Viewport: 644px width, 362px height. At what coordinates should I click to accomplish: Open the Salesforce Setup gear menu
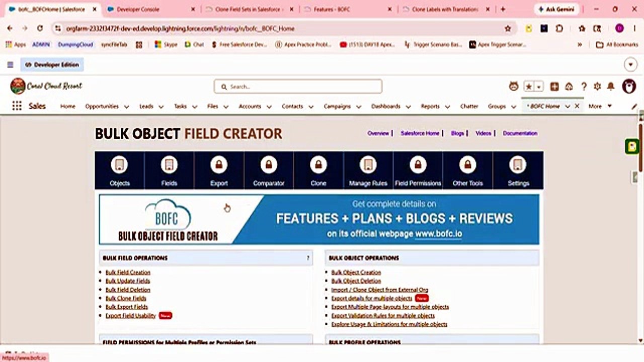tap(597, 86)
